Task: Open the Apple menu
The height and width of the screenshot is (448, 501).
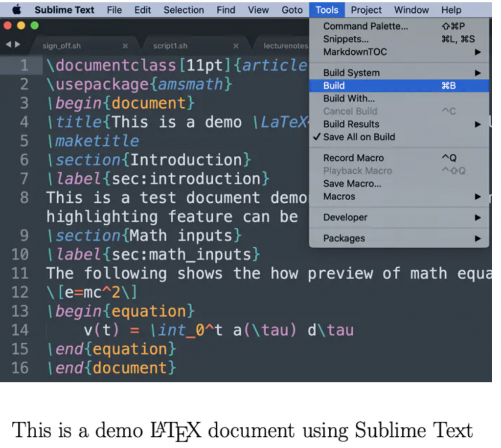Action: (x=17, y=10)
